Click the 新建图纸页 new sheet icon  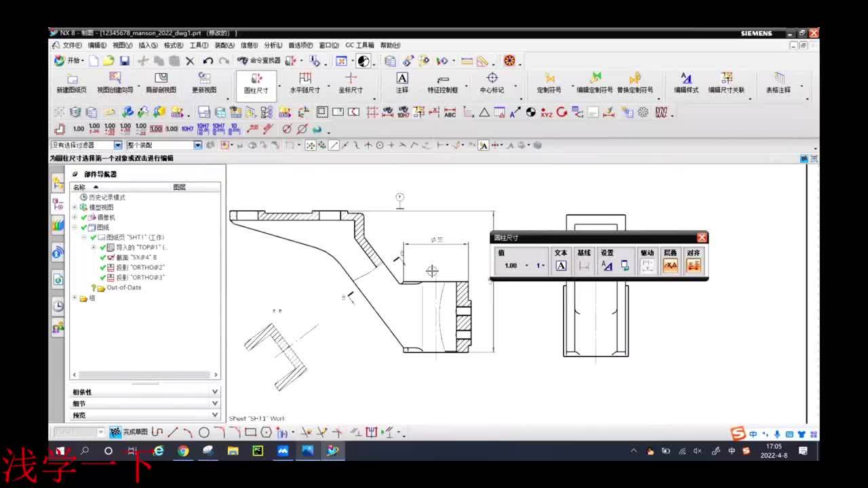tap(71, 83)
